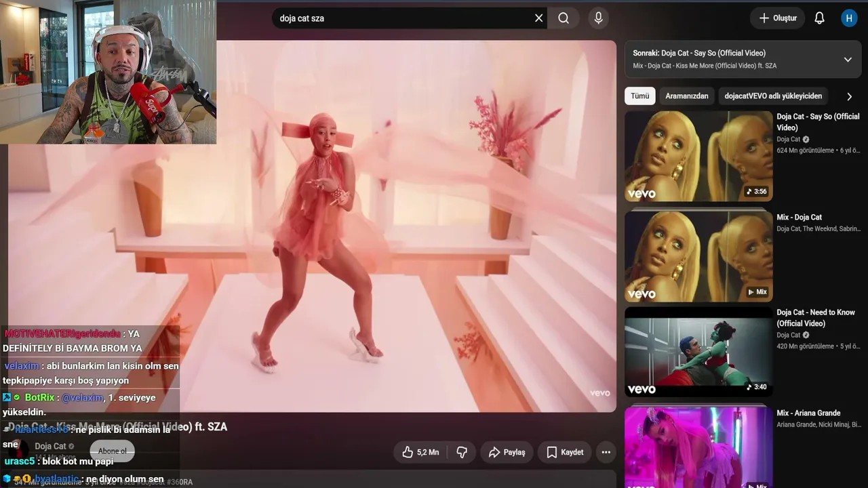Share the video via Paylaş
This screenshot has width=868, height=488.
click(x=507, y=452)
